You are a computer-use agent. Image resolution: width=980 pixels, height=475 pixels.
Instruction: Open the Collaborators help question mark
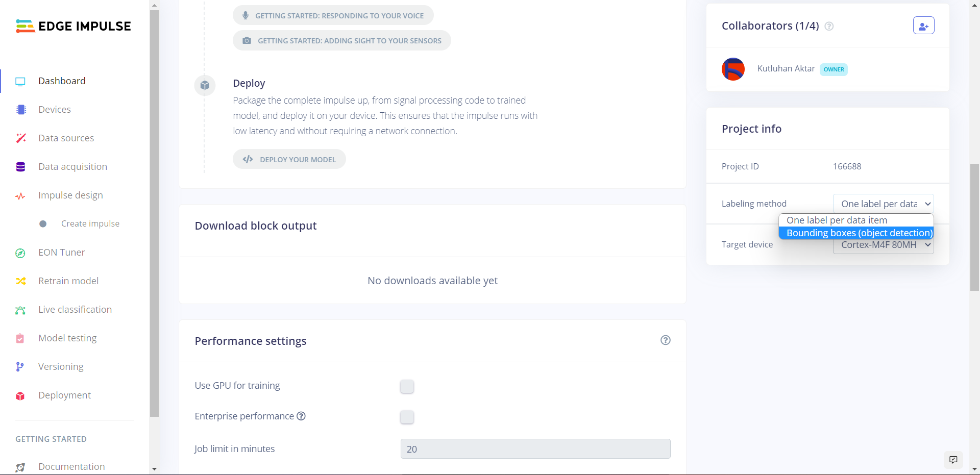(829, 26)
